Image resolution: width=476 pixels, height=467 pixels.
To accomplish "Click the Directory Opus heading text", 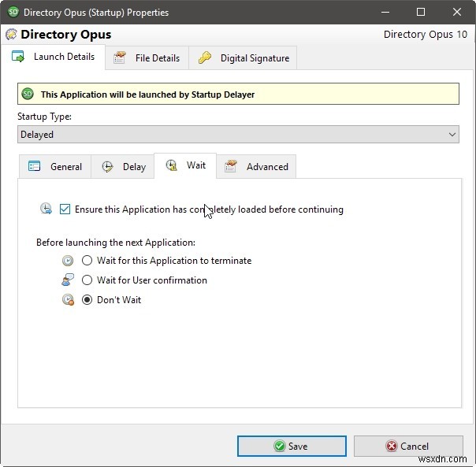I will point(66,35).
